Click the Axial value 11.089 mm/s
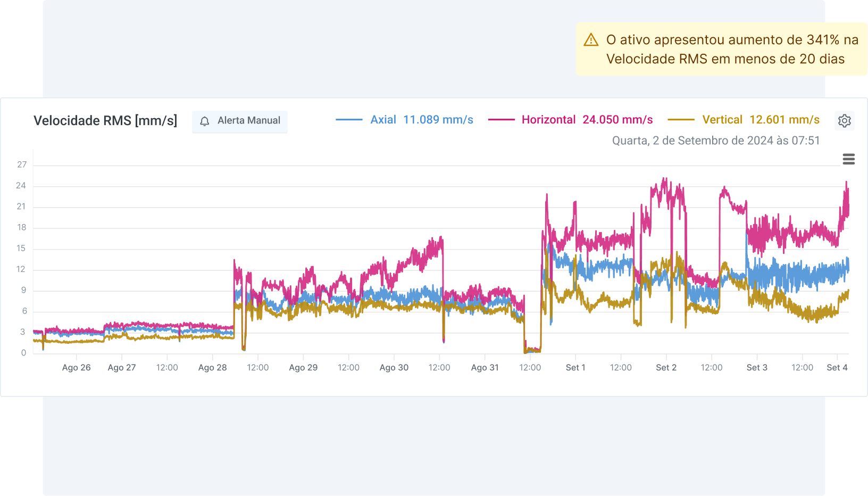The width and height of the screenshot is (868, 496). (x=438, y=120)
